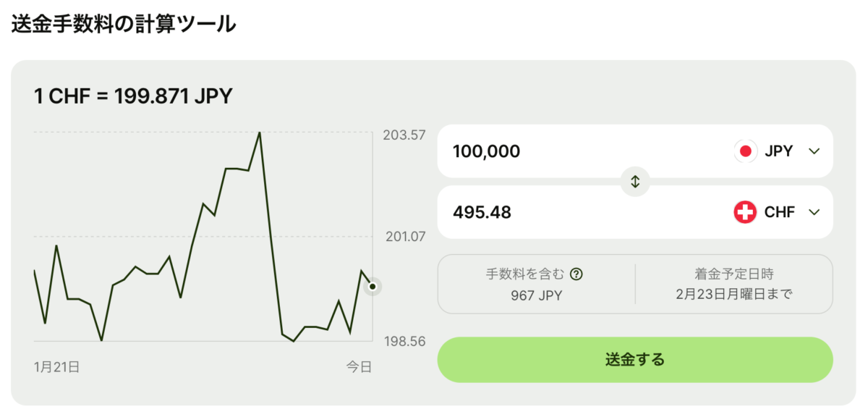Open the fee help question mark
The image size is (868, 417).
tap(576, 274)
